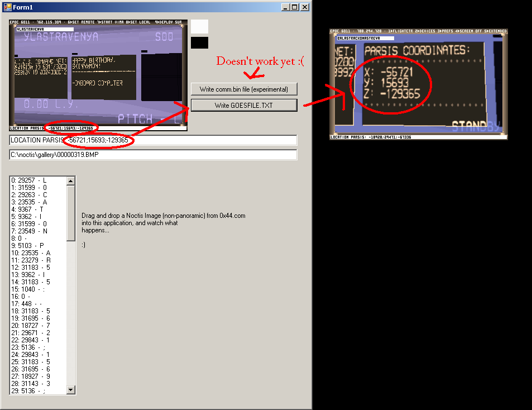Click the C:\noctis\gallery file path field
Image resolution: width=532 pixels, height=410 pixels.
pos(153,155)
